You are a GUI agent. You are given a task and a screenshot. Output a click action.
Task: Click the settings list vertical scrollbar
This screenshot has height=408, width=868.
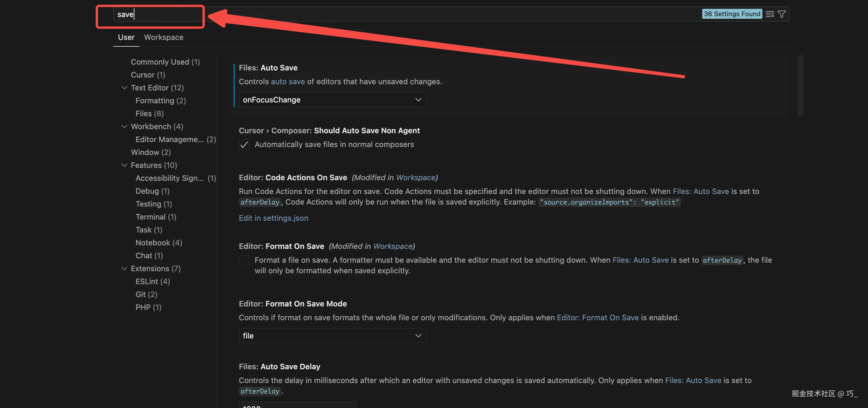800,86
